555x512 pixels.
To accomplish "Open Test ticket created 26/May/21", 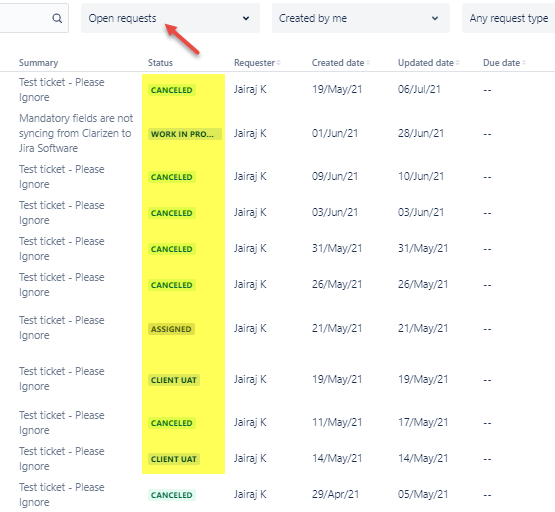I will pos(62,285).
